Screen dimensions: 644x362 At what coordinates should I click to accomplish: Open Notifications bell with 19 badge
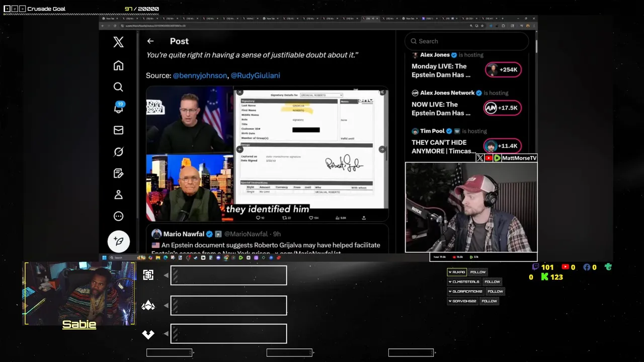[118, 108]
